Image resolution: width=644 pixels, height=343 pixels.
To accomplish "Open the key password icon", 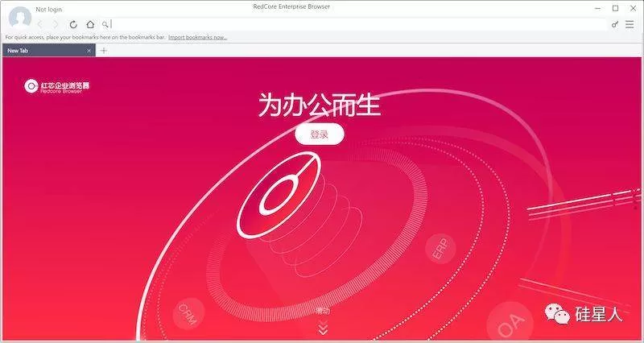I will 615,25.
